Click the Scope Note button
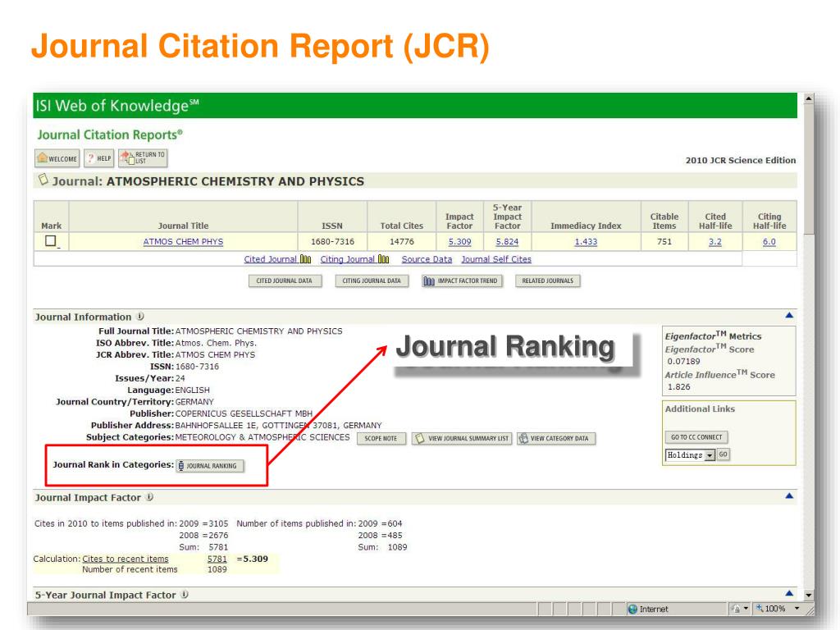 [381, 438]
